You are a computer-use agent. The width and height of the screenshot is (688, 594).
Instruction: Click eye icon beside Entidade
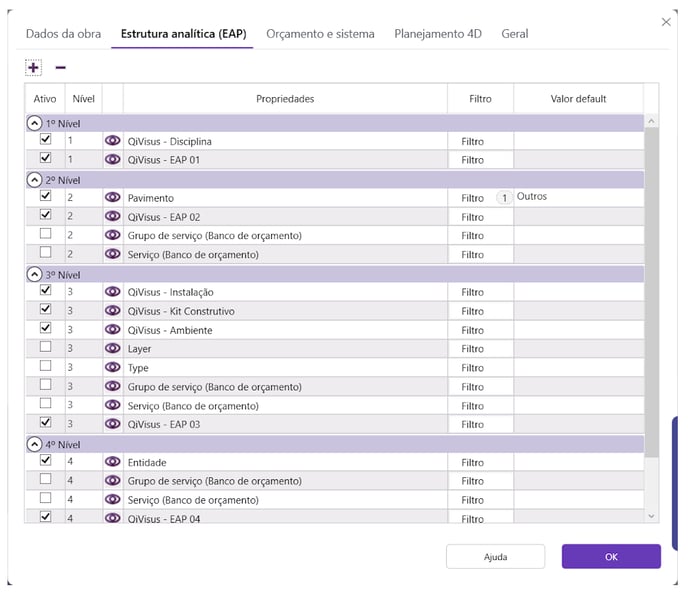click(x=112, y=462)
